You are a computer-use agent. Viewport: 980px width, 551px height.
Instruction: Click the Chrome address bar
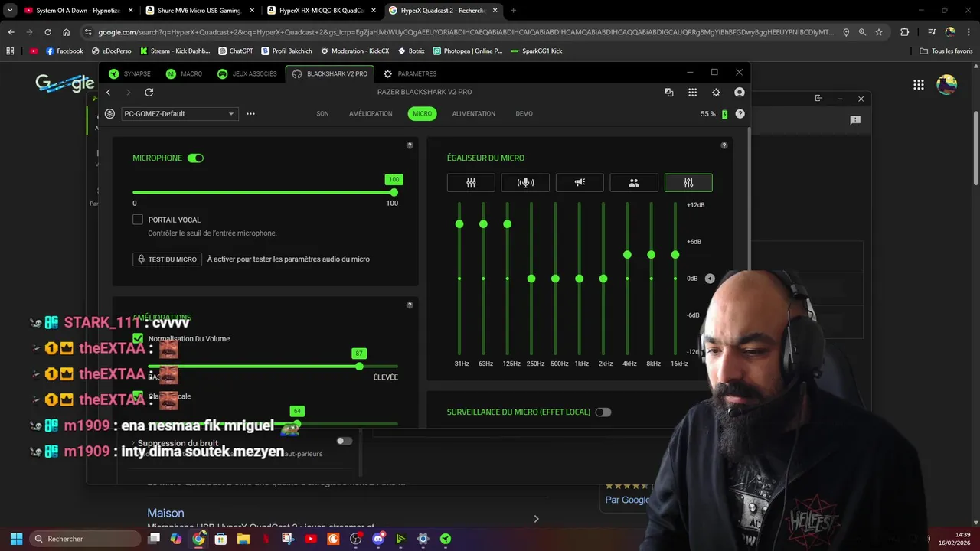pos(465,32)
